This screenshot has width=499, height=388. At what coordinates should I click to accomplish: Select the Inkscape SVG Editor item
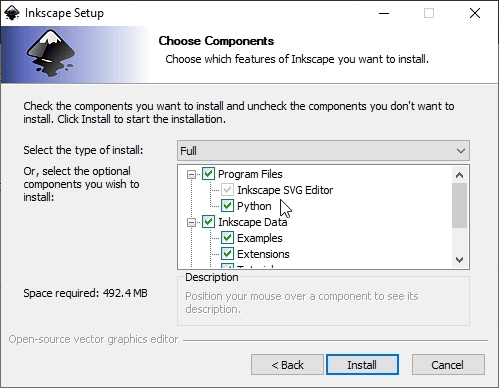pyautogui.click(x=285, y=190)
